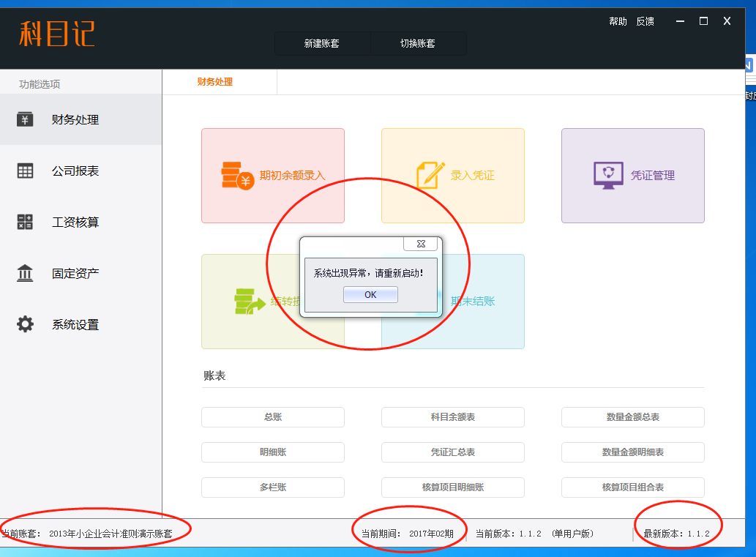
Task: Open the 新建账套 menu item
Action: 322,44
